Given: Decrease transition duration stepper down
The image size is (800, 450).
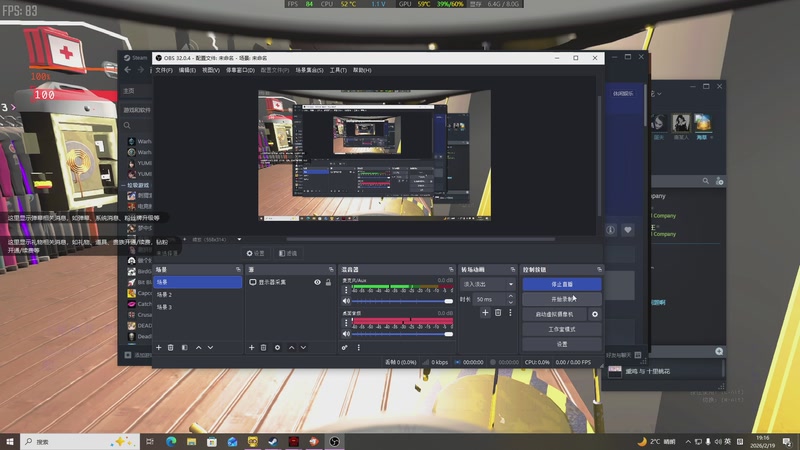Looking at the screenshot, I should pyautogui.click(x=511, y=303).
